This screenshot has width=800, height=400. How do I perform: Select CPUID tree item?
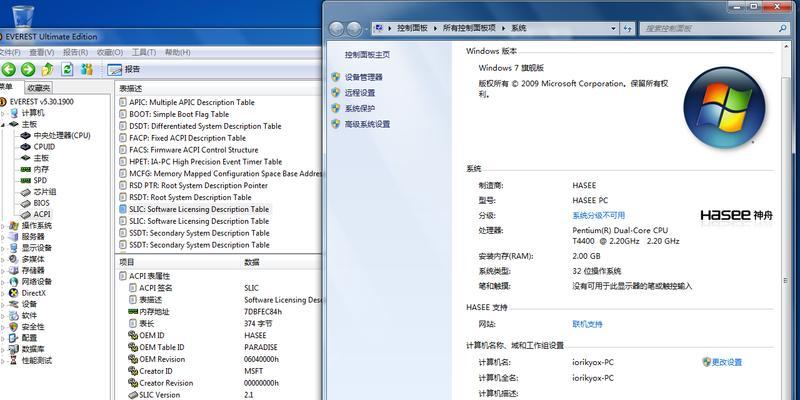[x=44, y=147]
